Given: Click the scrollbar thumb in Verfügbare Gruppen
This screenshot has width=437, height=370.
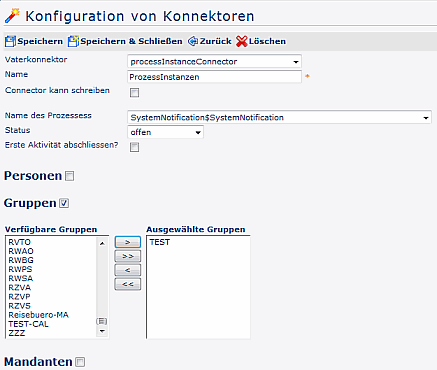Looking at the screenshot, I should pos(102,321).
